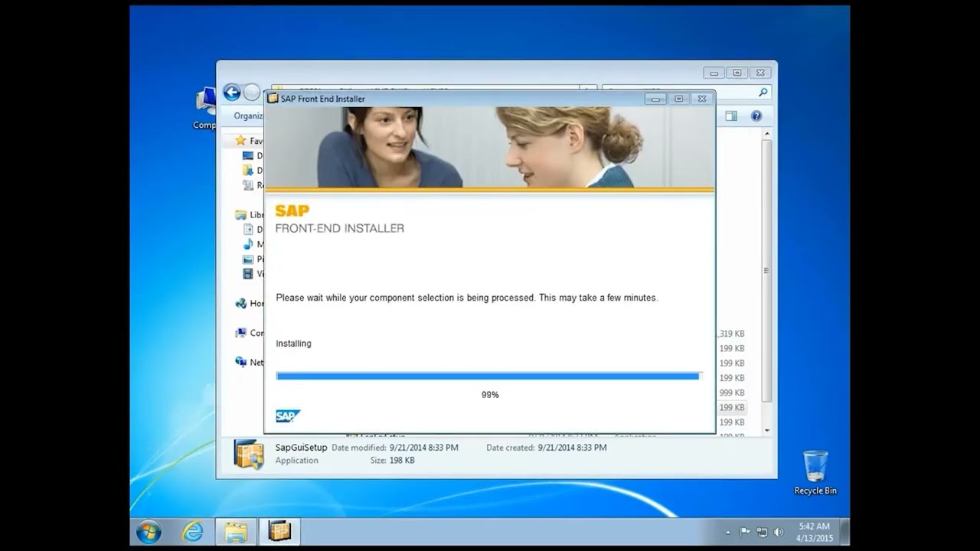Show hidden tray icons arrow
The image size is (980, 551).
pyautogui.click(x=727, y=532)
